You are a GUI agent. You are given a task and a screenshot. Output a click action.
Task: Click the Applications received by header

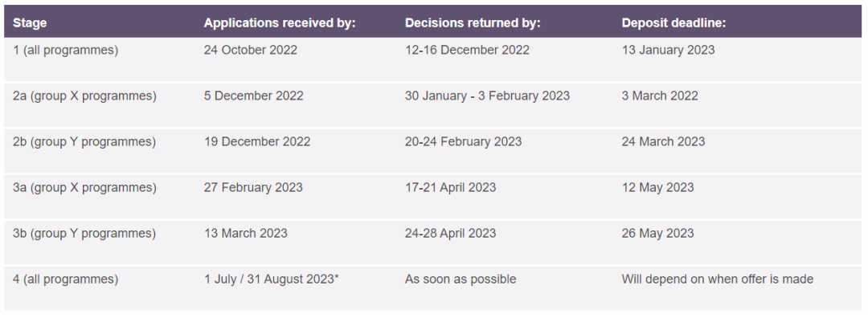[x=280, y=23]
